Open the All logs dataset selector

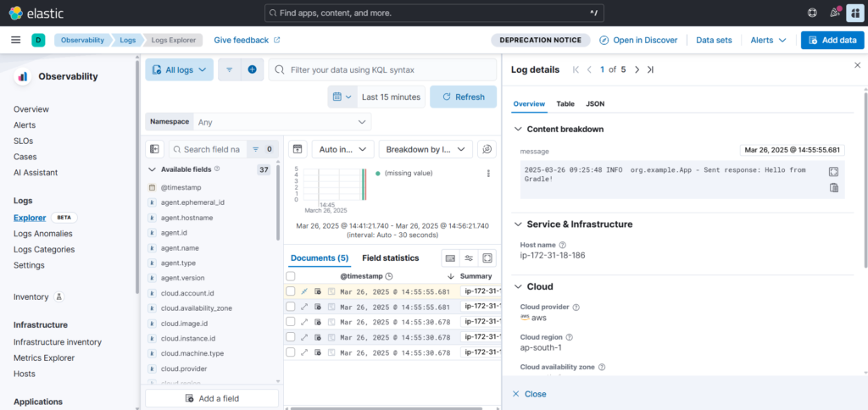(180, 69)
